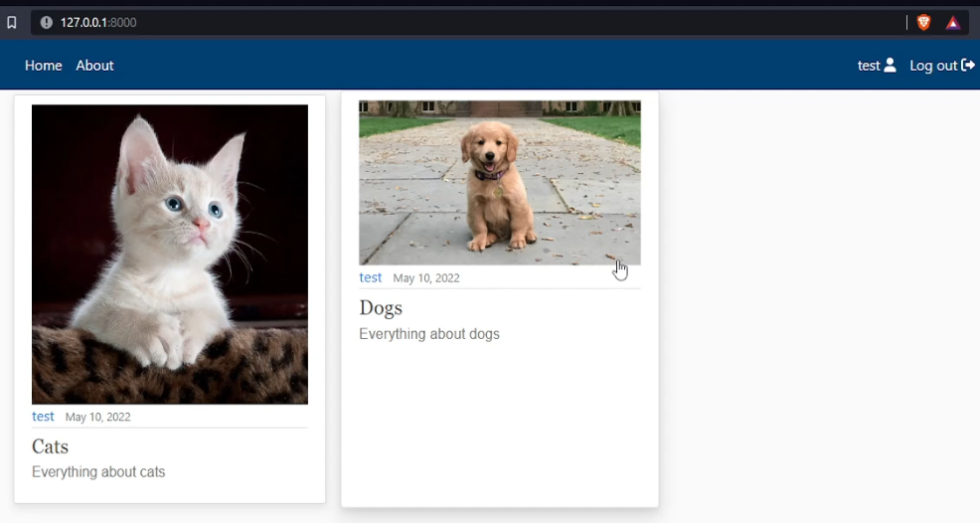Click the text Everything about dogs
Viewport: 980px width, 523px height.
(x=429, y=334)
